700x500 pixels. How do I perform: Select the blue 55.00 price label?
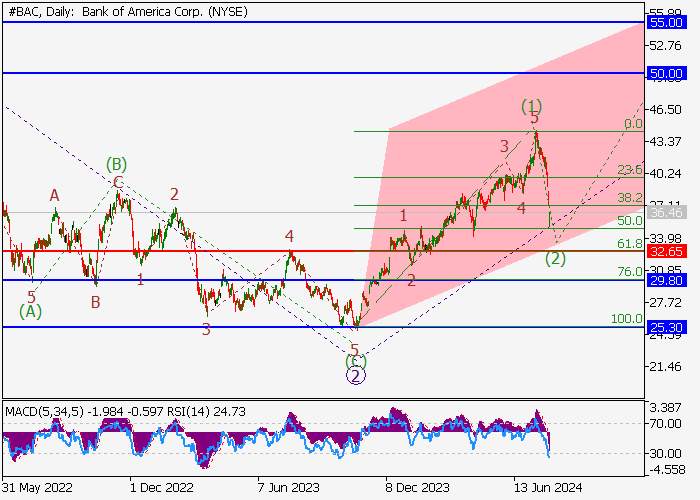pos(666,22)
